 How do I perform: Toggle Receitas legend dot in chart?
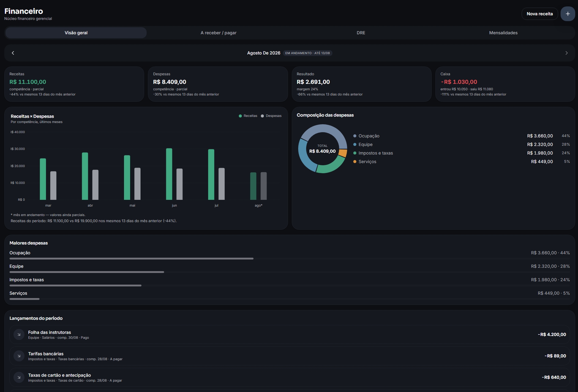click(x=240, y=116)
